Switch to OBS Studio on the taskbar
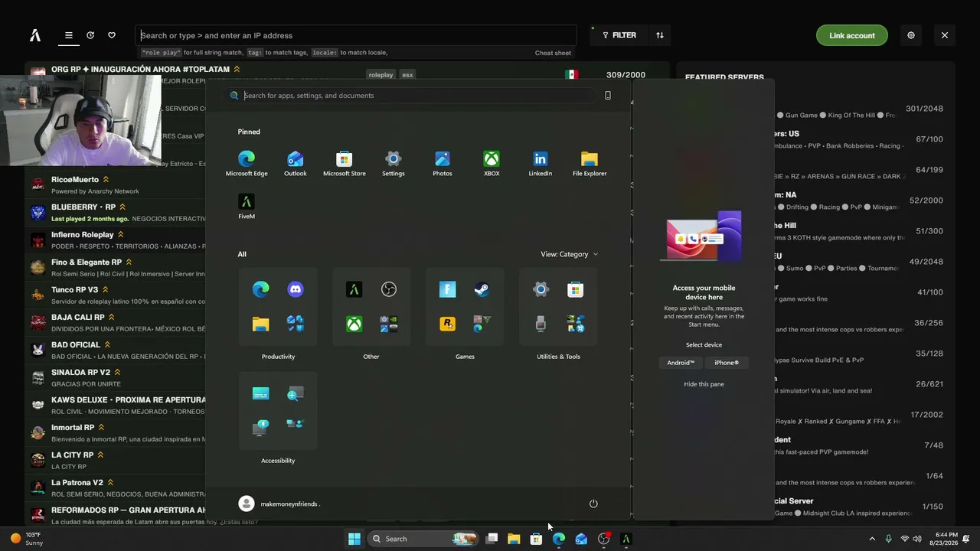This screenshot has width=980, height=551. click(604, 539)
